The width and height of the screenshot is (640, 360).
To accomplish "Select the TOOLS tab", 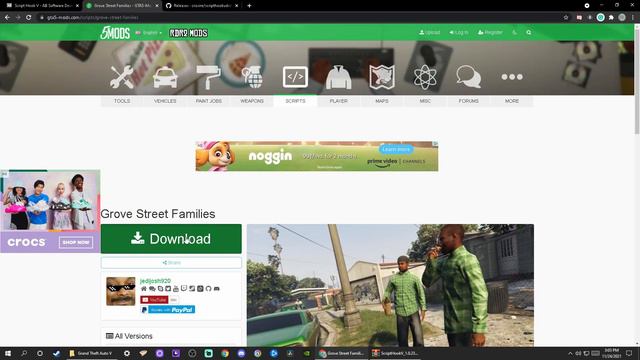I will [x=122, y=101].
